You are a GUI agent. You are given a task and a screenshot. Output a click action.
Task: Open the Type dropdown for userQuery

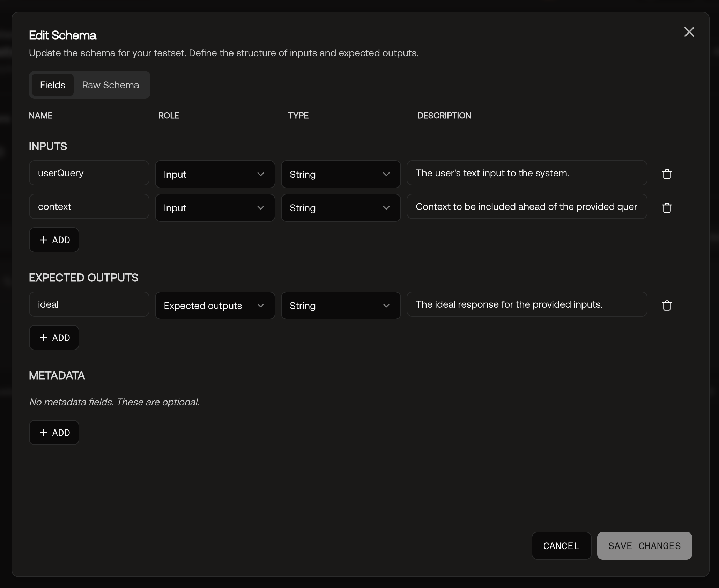click(341, 174)
